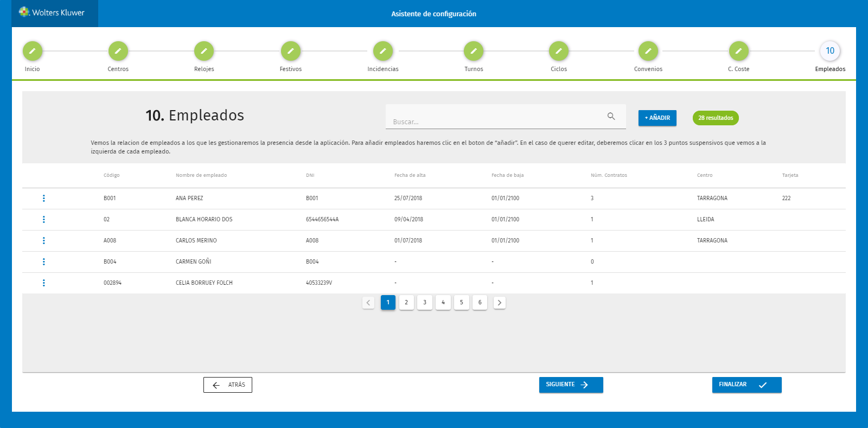Click the 28 resultados badge
The height and width of the screenshot is (428, 868).
716,118
